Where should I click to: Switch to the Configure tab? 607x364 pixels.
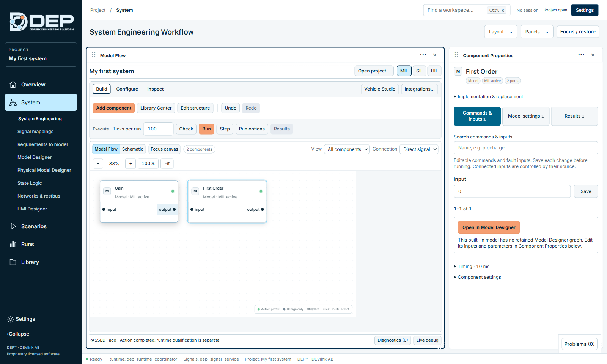[127, 89]
